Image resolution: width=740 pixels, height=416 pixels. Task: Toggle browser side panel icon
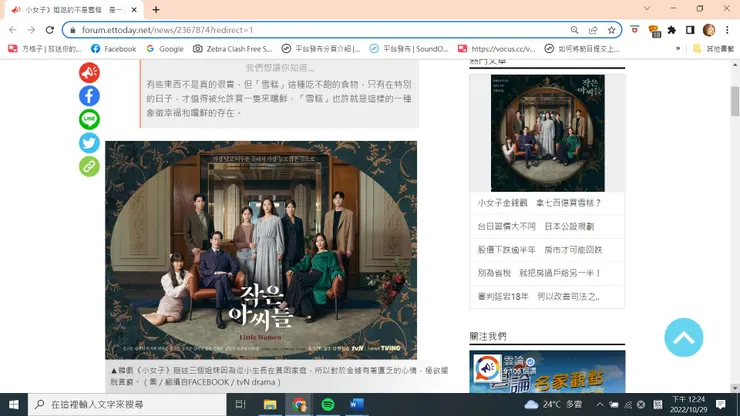click(x=690, y=30)
